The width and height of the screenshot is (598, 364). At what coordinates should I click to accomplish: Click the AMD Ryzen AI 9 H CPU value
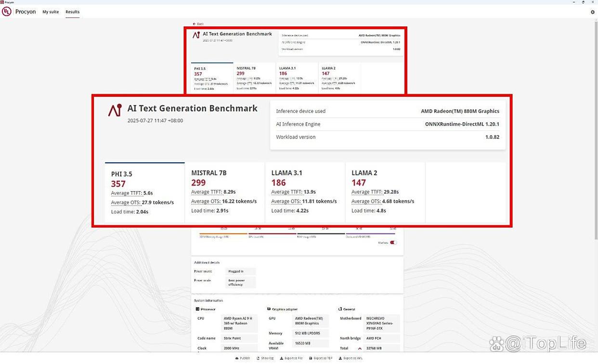239,324
